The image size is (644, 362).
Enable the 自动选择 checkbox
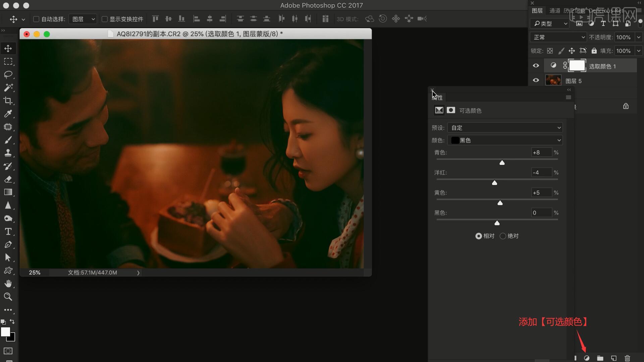(36, 19)
